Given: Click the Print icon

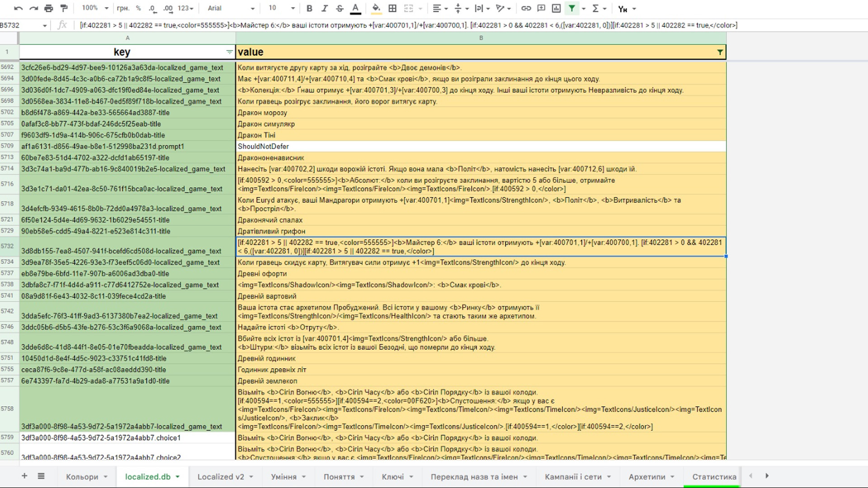Looking at the screenshot, I should click(x=49, y=8).
